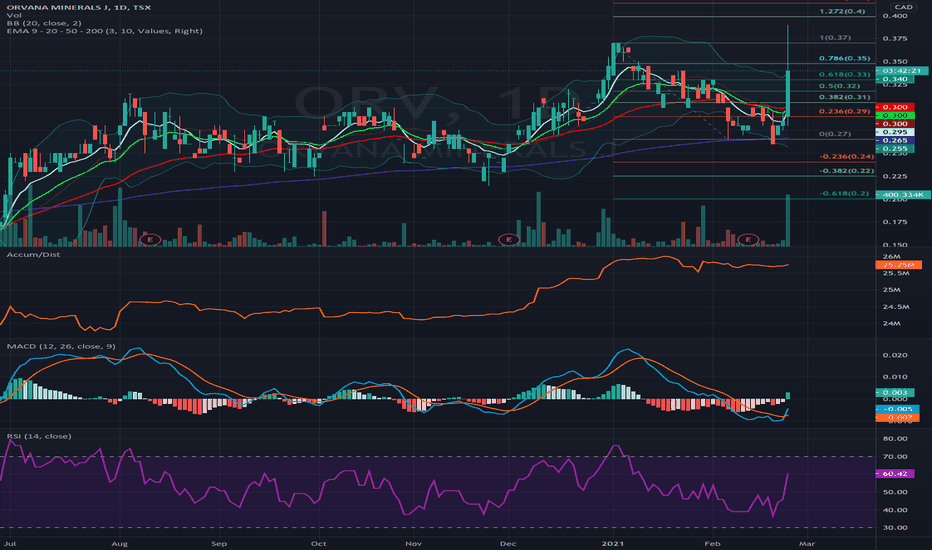932x550 pixels.
Task: Open the CAD currency selector
Action: click(903, 7)
